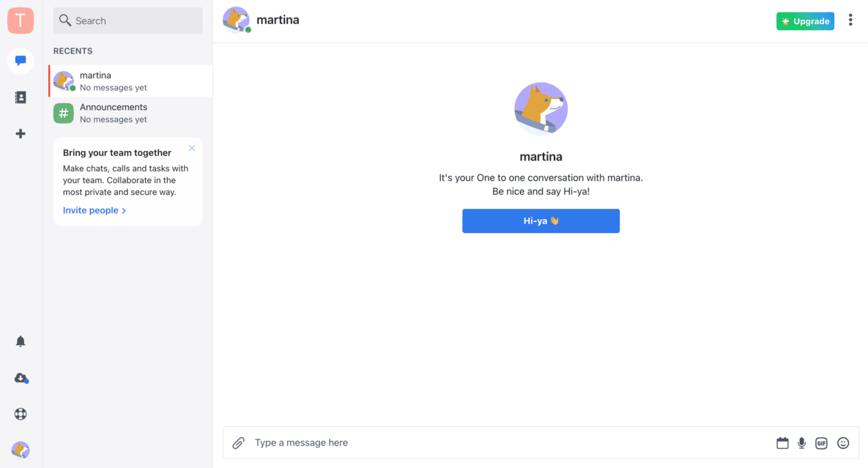Open the chats view in sidebar

pyautogui.click(x=21, y=61)
